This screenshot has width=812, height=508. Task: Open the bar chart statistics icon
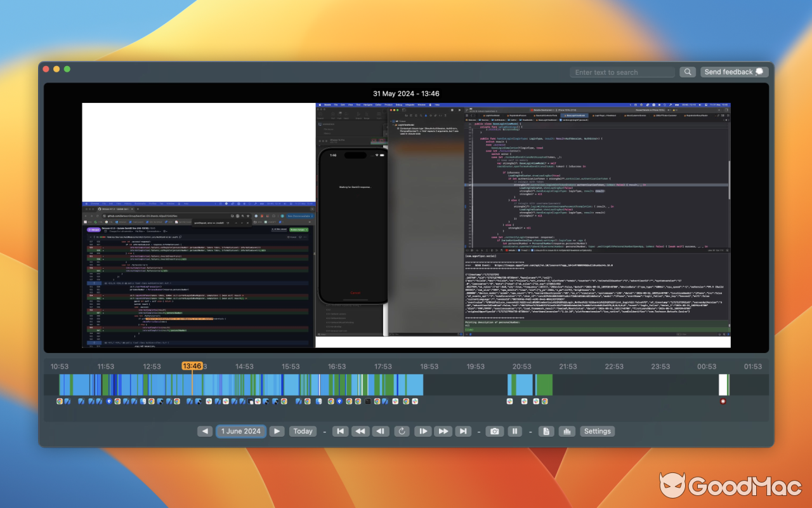(566, 431)
